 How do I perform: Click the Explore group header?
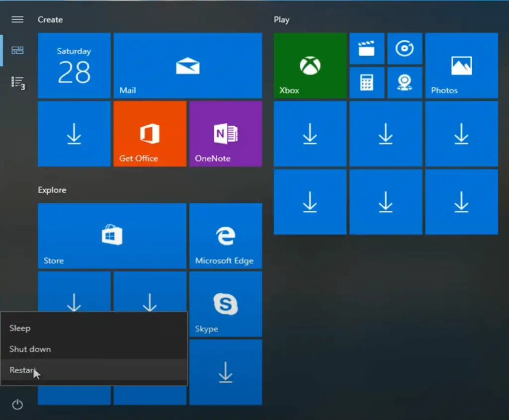[52, 190]
